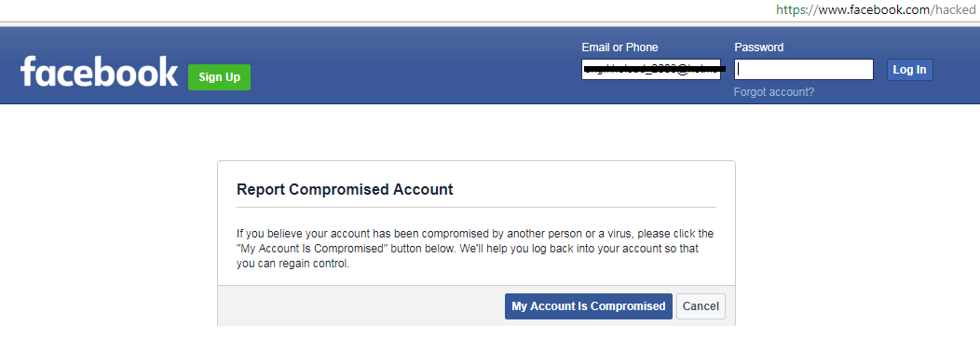Screen dimensions: 980x339
Task: Click the Email or Phone label
Action: tap(619, 47)
